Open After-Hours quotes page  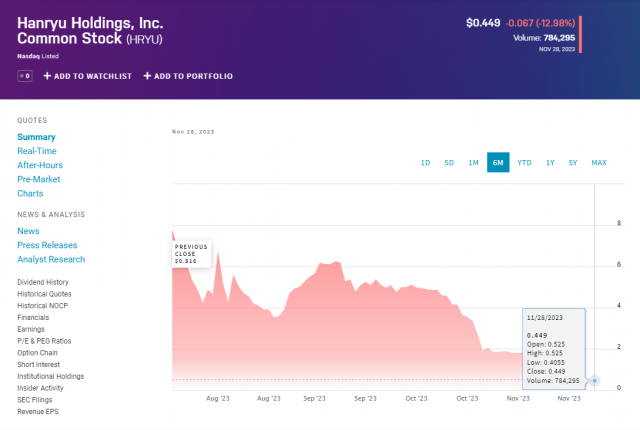click(x=39, y=165)
